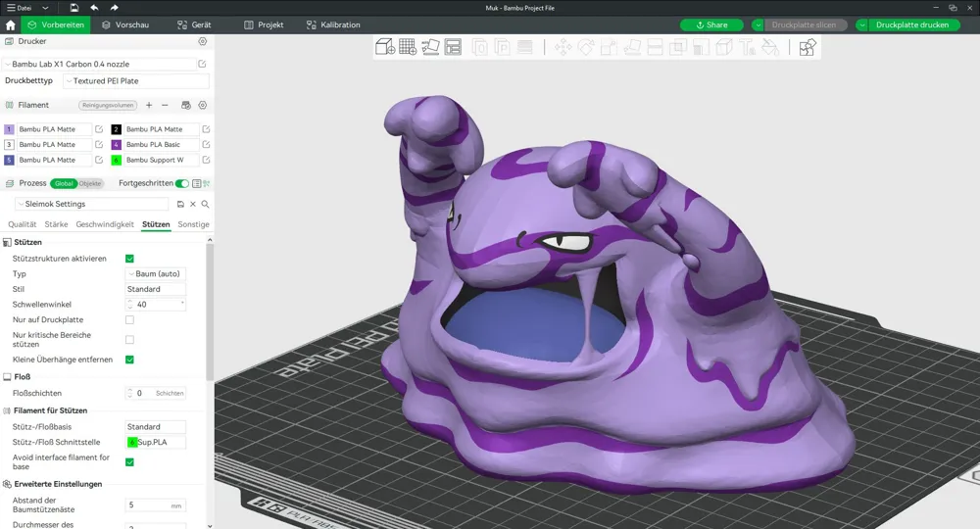Open the Geschwindigkeit settings tab

105,224
